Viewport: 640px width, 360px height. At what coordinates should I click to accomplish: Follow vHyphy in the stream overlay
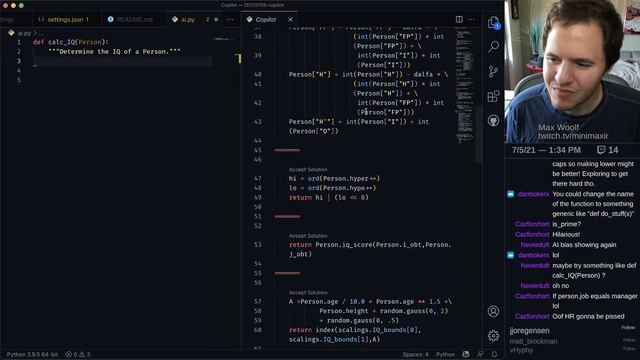click(x=629, y=349)
